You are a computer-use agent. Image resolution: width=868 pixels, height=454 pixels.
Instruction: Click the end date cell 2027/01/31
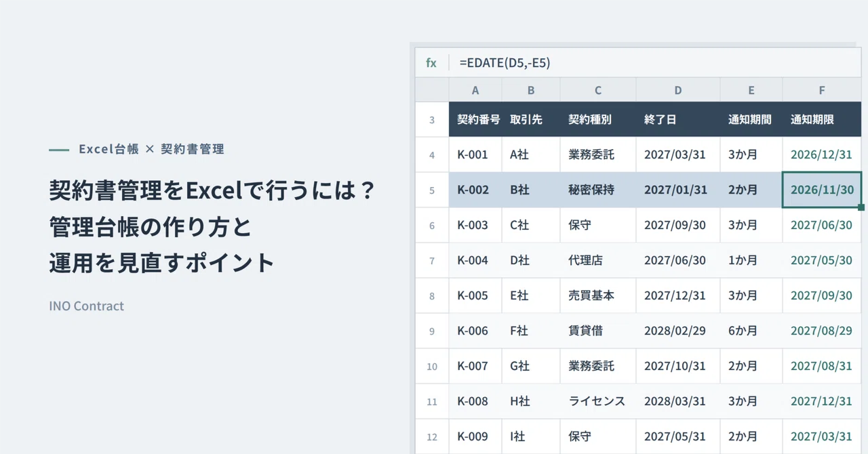(x=678, y=190)
